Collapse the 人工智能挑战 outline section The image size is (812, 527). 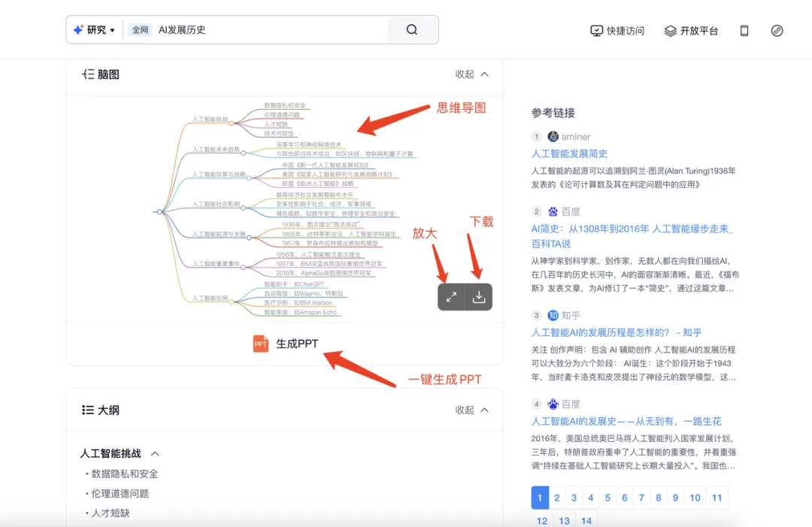click(155, 453)
